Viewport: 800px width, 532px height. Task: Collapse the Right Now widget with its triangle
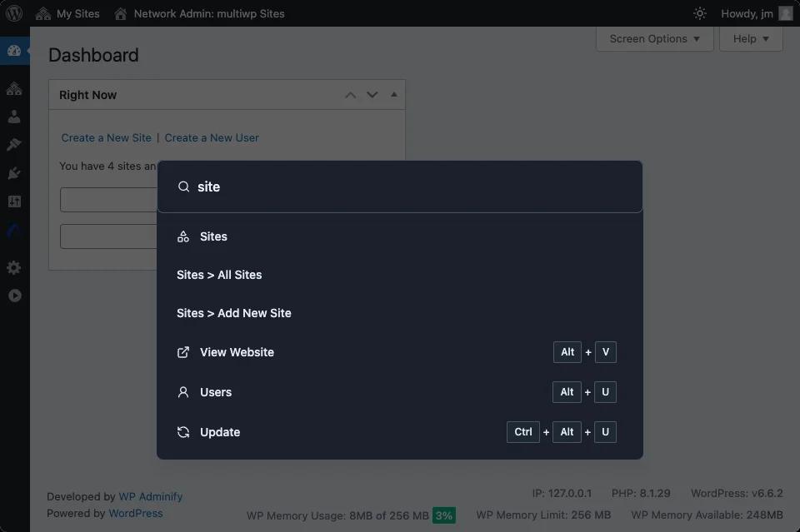393,94
